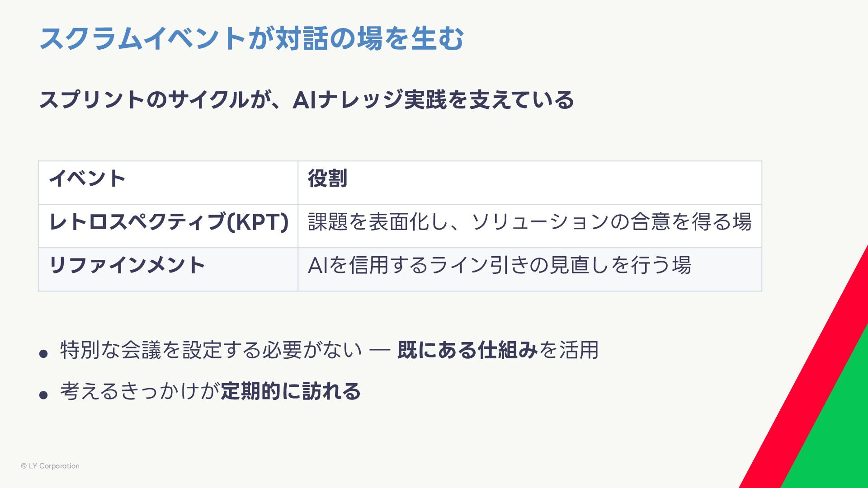Viewport: 868px width, 488px height.
Task: Click the text 特別な会議を設定する必要がない
Action: [x=211, y=350]
